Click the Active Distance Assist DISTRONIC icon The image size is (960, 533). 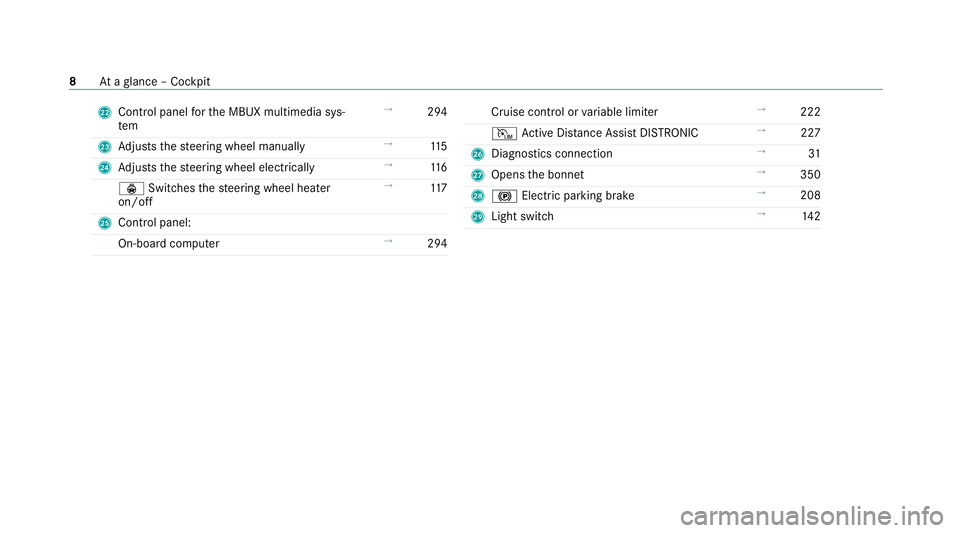point(504,134)
